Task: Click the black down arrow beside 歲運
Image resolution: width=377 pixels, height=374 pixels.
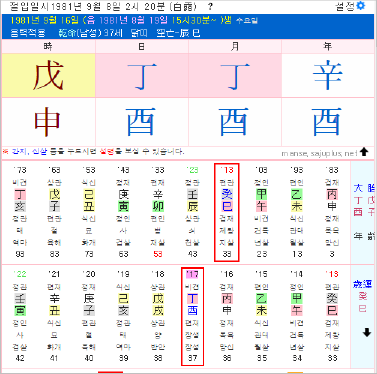Action: point(367,332)
